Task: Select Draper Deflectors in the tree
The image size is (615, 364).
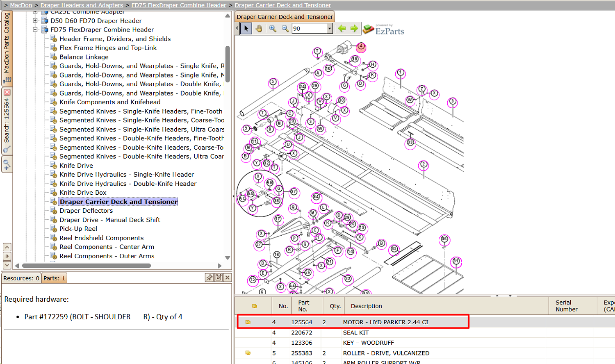Action: 86,211
